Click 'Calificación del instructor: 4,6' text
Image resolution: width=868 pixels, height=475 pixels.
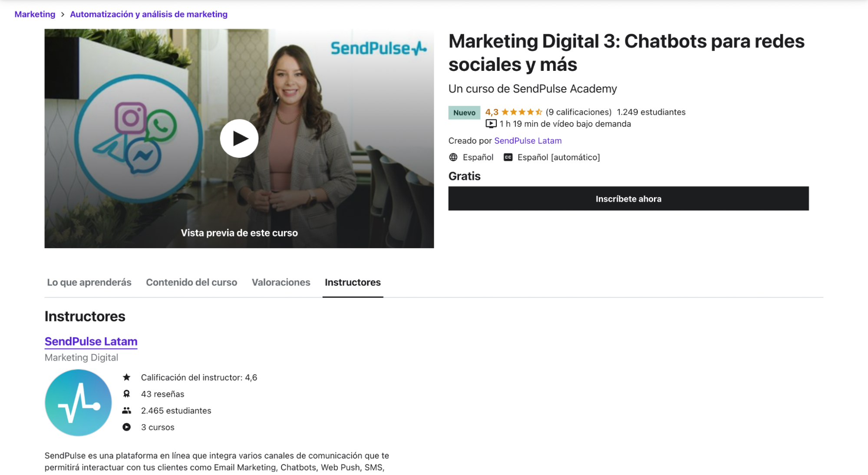click(199, 377)
